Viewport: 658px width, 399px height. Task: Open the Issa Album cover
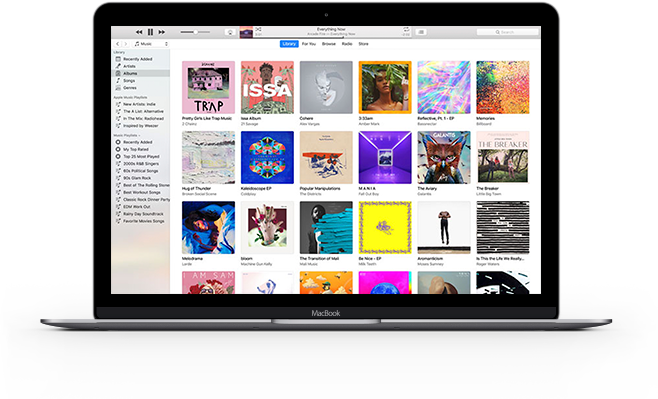[267, 87]
